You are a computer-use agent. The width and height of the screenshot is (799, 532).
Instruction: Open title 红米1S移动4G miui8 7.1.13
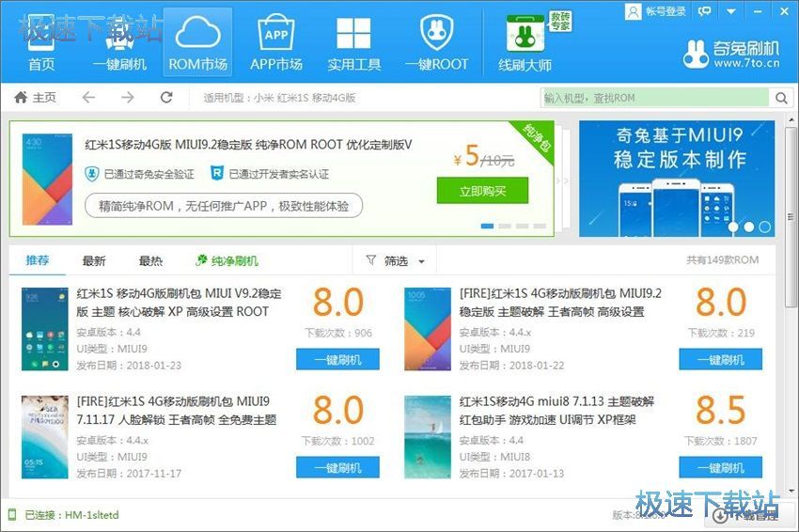click(x=556, y=411)
